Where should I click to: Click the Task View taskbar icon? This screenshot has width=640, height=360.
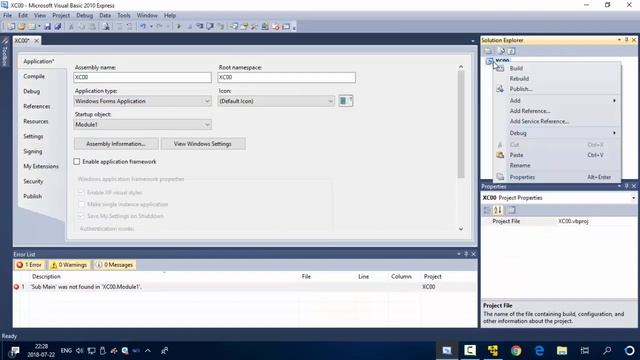pos(585,350)
